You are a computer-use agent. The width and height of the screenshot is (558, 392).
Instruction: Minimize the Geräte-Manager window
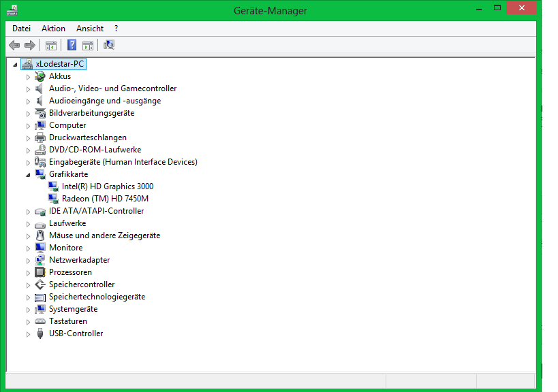tap(479, 9)
